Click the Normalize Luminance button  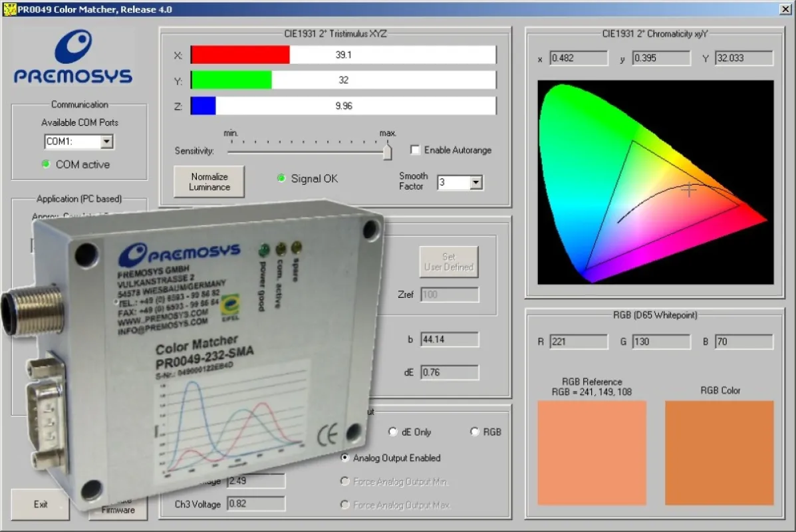[209, 182]
